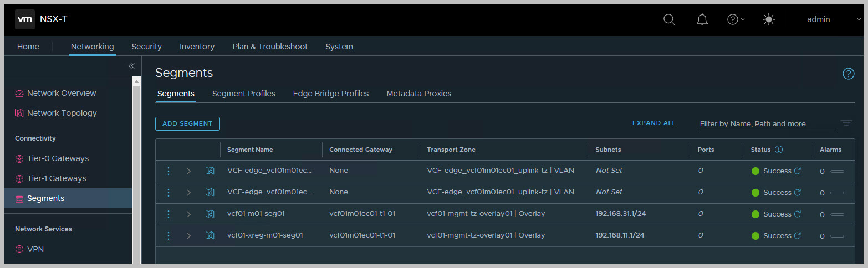The image size is (868, 268).
Task: Open the search magnifier in top bar
Action: tap(669, 19)
